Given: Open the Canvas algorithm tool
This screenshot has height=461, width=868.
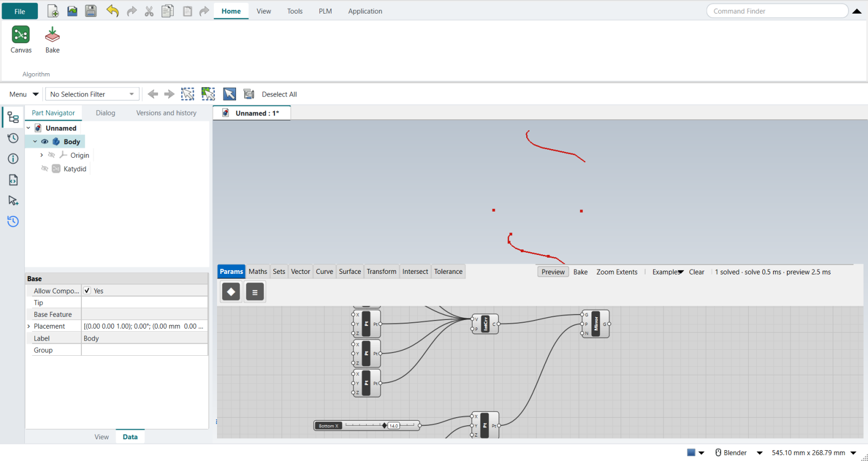Looking at the screenshot, I should coord(21,40).
